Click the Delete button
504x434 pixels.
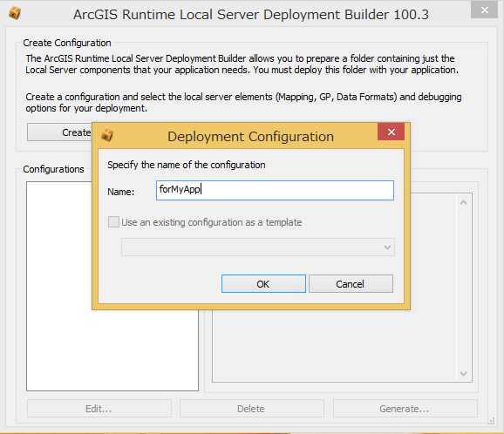[251, 409]
